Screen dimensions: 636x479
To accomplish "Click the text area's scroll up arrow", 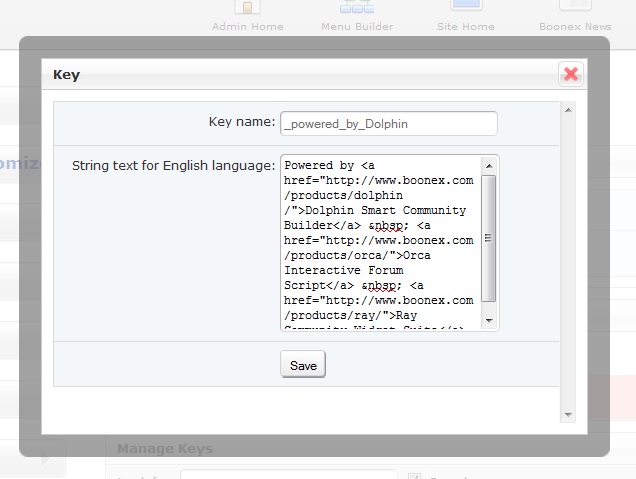I will point(489,165).
